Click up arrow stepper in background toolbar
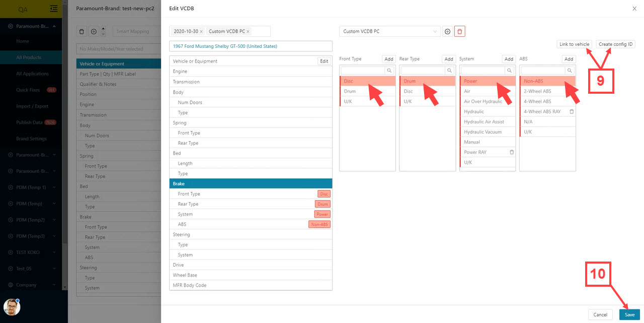Viewport: 644px width, 323px height. point(103,29)
